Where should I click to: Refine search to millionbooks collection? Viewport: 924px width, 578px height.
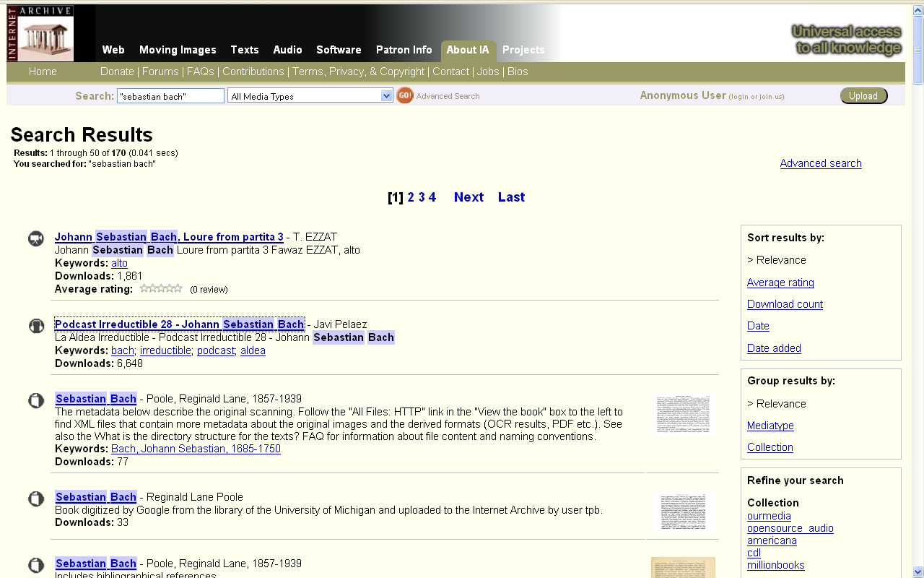pos(776,565)
